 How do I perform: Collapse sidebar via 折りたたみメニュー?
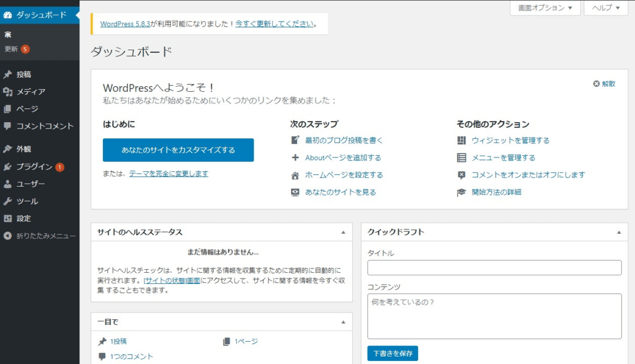pyautogui.click(x=40, y=236)
